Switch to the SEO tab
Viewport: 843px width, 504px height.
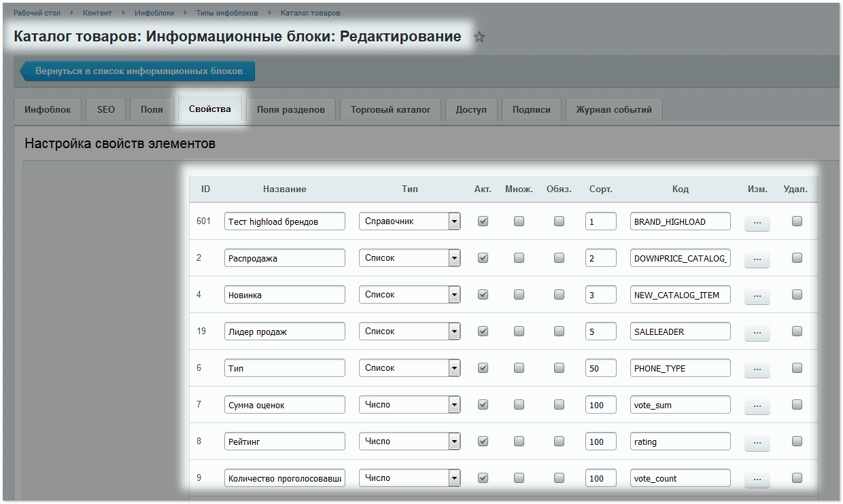(x=106, y=109)
